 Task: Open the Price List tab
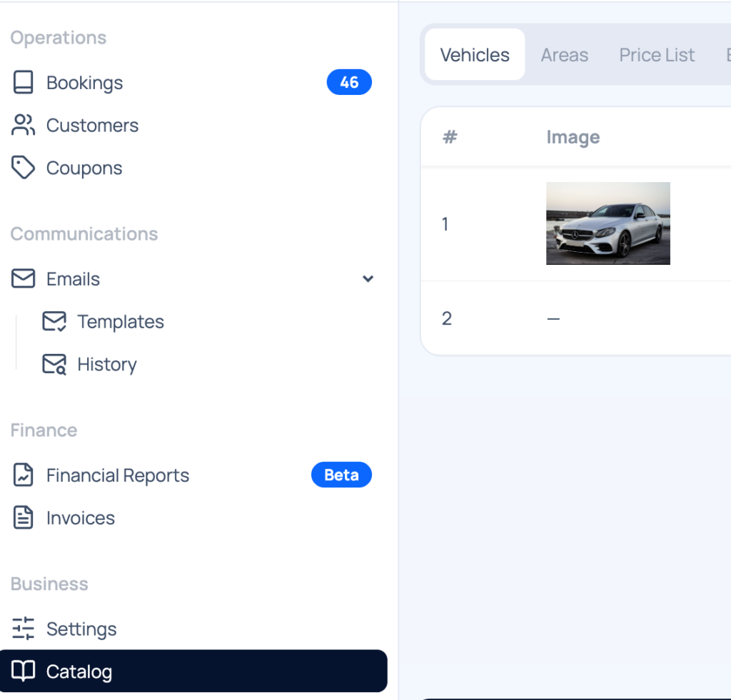[657, 55]
